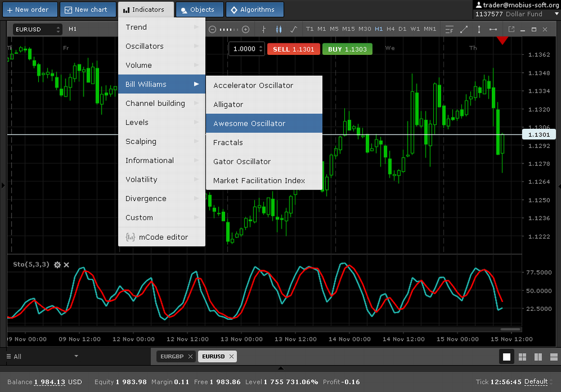Expand the Volatility submenu
Screen dimensions: 561x392
(162, 180)
